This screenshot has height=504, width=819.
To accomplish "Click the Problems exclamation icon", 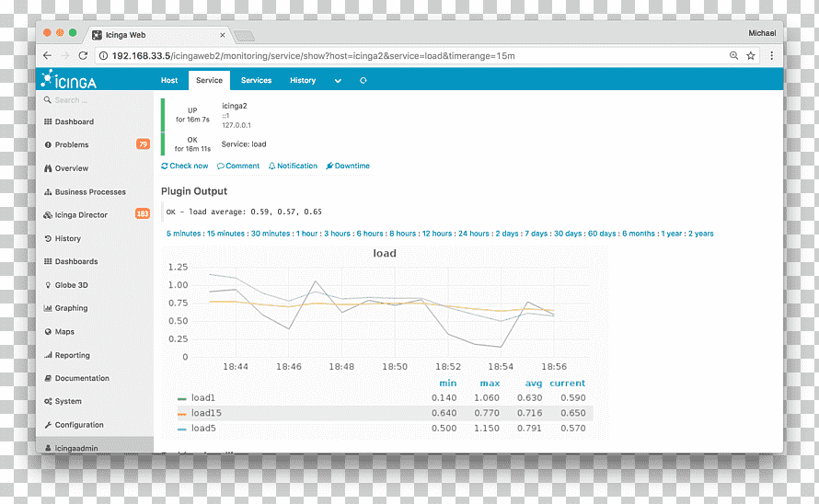I will tap(48, 144).
